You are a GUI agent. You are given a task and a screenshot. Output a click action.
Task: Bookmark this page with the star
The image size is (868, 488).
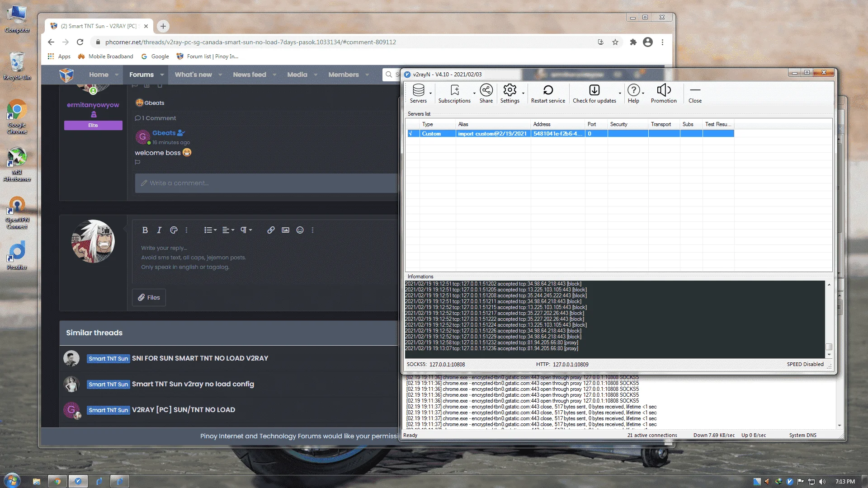point(615,42)
